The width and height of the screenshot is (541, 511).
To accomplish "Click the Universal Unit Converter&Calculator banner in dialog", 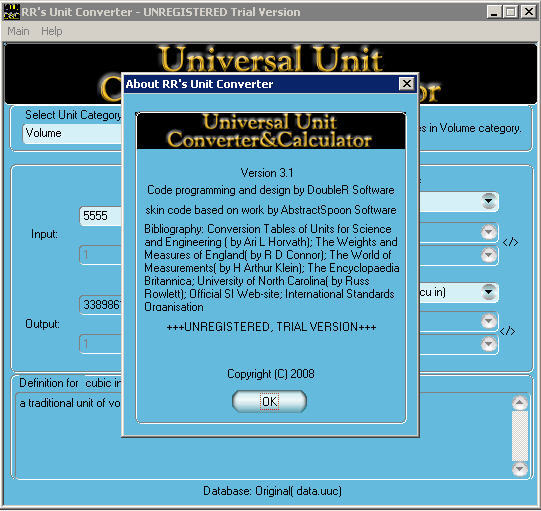I will 271,131.
